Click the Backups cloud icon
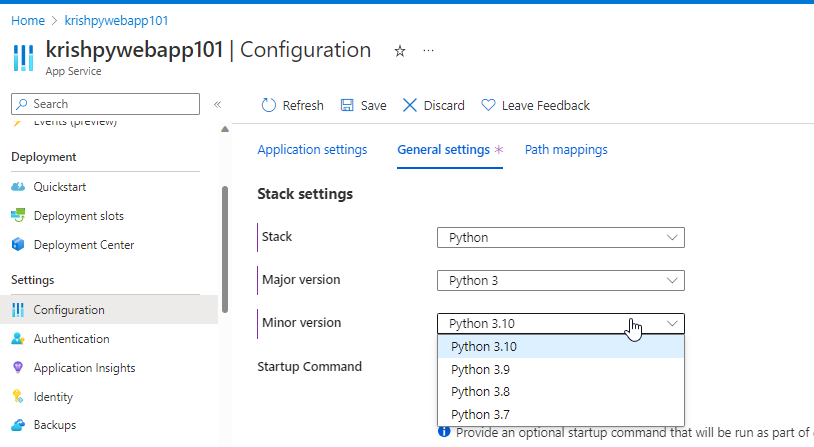This screenshot has width=814, height=447. coord(18,425)
